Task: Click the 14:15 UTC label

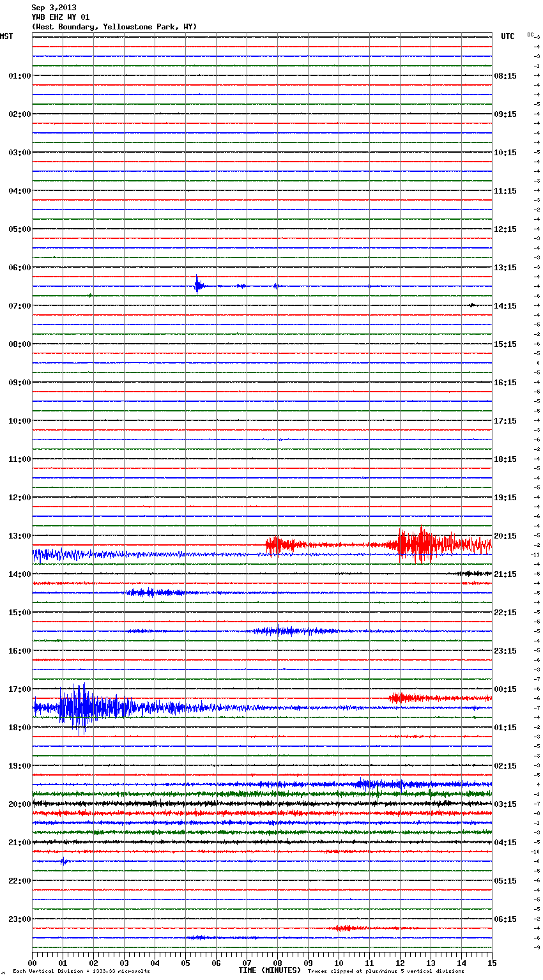Action: [505, 306]
